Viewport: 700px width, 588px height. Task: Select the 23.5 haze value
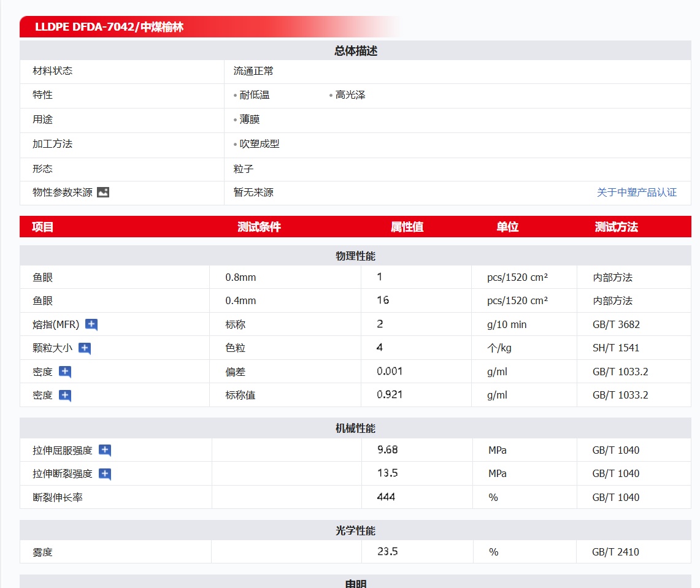(x=388, y=551)
